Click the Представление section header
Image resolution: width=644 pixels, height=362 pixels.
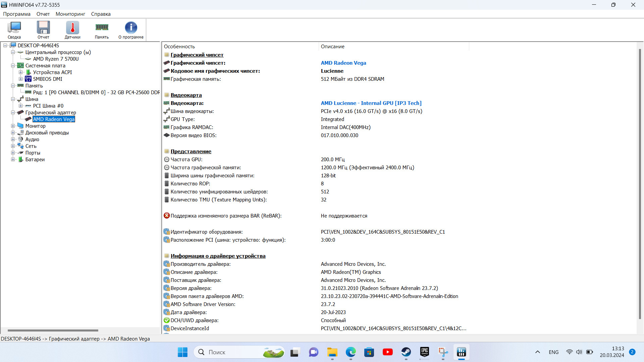191,152
